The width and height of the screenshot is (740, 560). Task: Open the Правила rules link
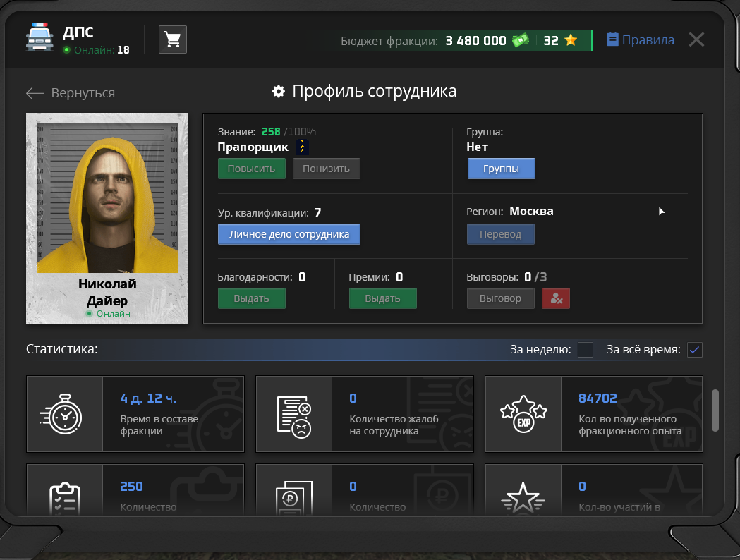(x=640, y=40)
